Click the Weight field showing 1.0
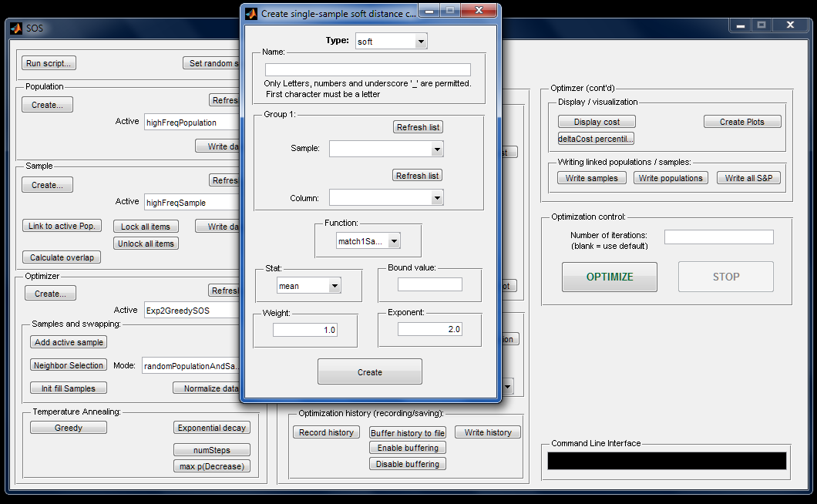The height and width of the screenshot is (504, 817). tap(305, 329)
